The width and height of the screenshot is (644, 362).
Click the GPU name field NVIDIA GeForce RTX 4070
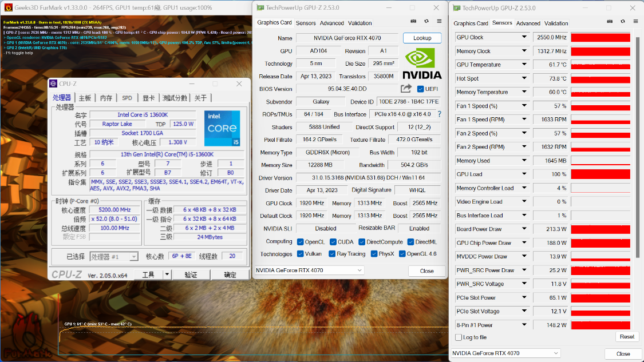[347, 38]
